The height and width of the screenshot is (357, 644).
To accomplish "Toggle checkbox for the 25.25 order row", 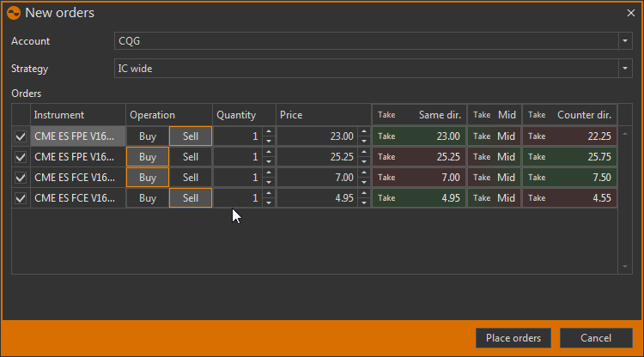I will pyautogui.click(x=21, y=156).
